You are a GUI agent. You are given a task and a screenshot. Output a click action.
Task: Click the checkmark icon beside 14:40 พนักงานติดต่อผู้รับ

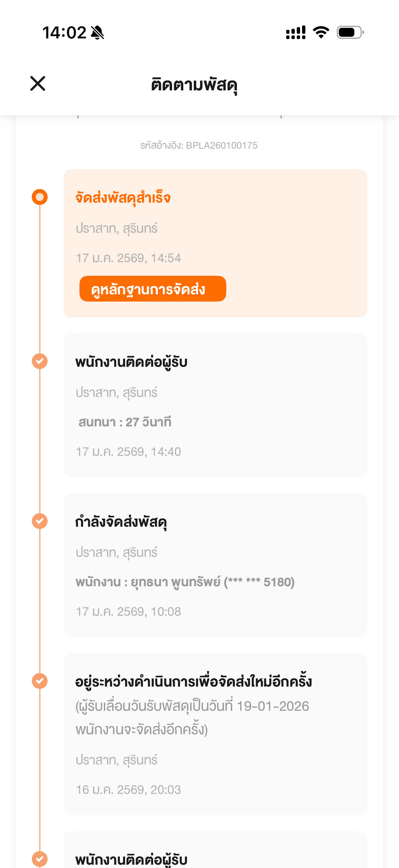point(40,361)
